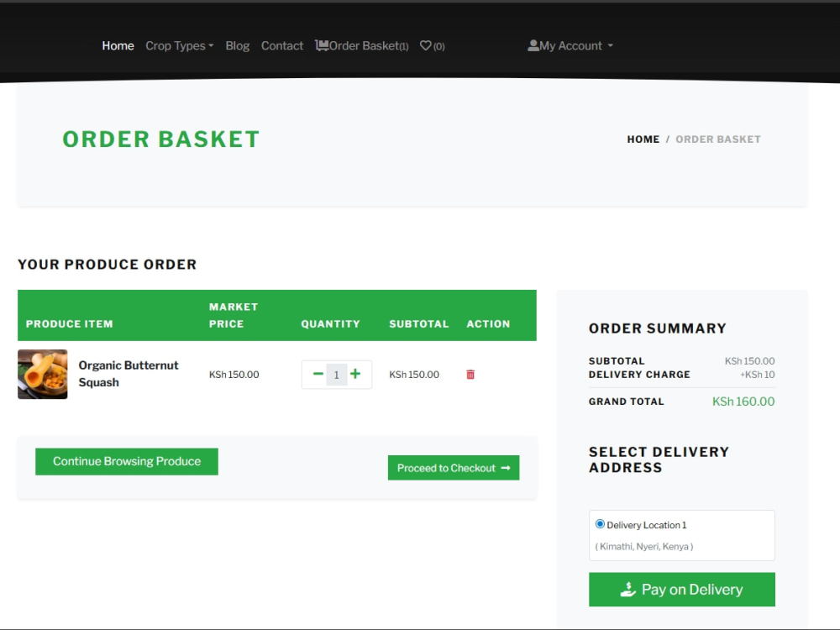The width and height of the screenshot is (840, 630).
Task: Open the Contact page link
Action: click(x=281, y=46)
